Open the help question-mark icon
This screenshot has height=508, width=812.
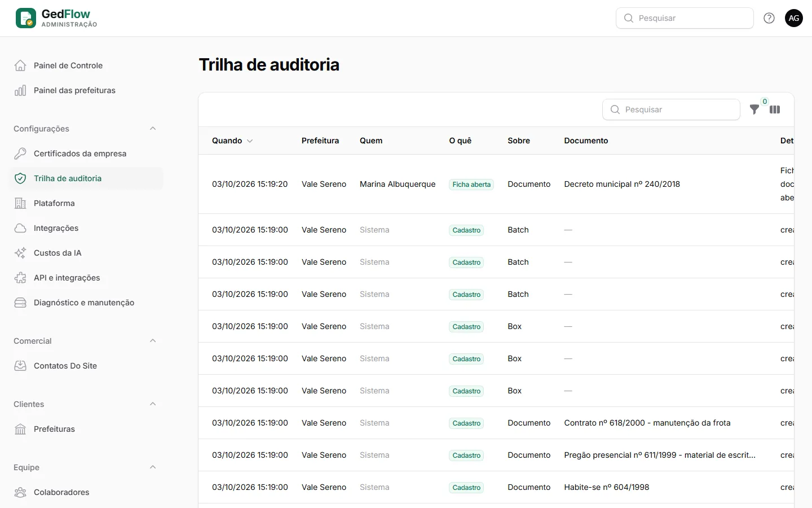point(769,18)
